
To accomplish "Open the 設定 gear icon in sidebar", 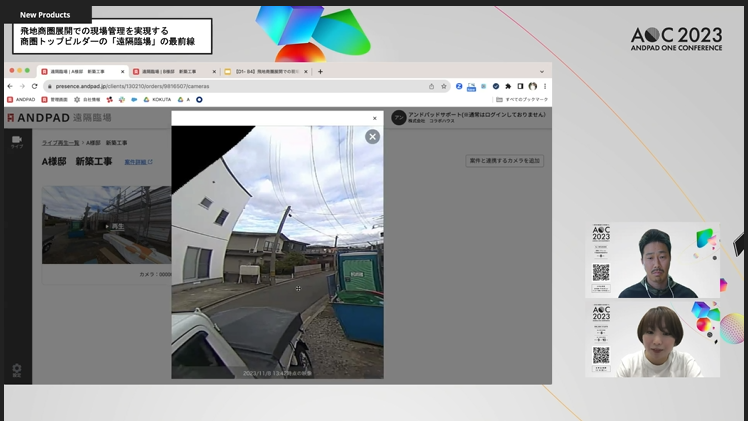I will (17, 370).
